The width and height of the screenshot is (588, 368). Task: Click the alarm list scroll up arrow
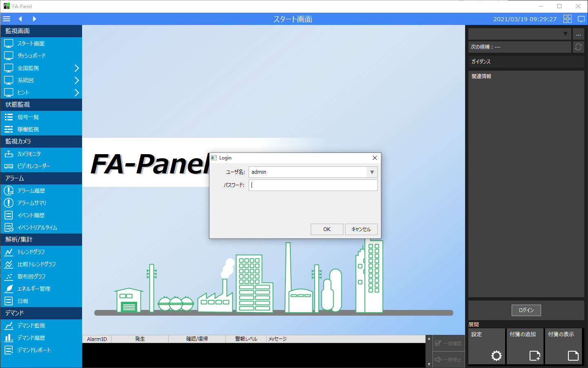(429, 339)
